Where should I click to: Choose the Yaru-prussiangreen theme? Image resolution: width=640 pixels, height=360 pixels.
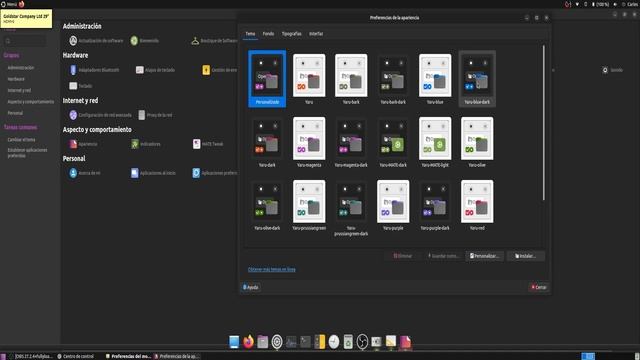pyautogui.click(x=309, y=205)
